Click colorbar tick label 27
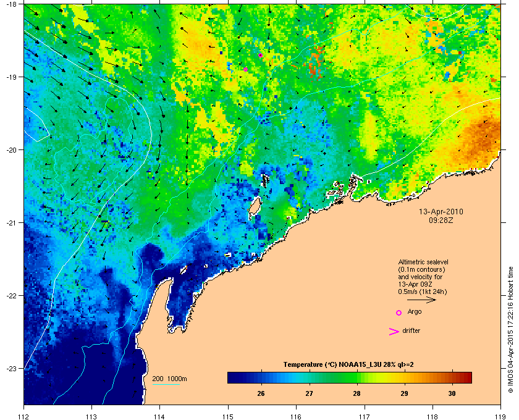 click(309, 393)
